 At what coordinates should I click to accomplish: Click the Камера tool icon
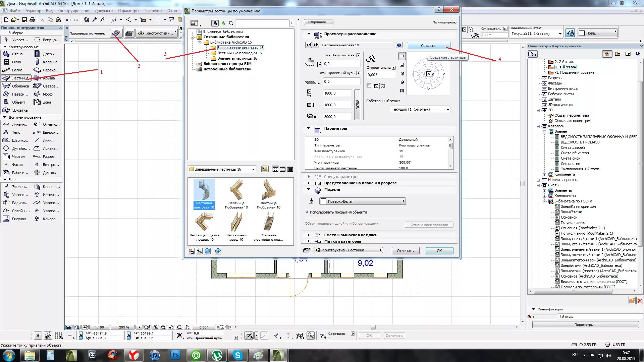[x=37, y=219]
